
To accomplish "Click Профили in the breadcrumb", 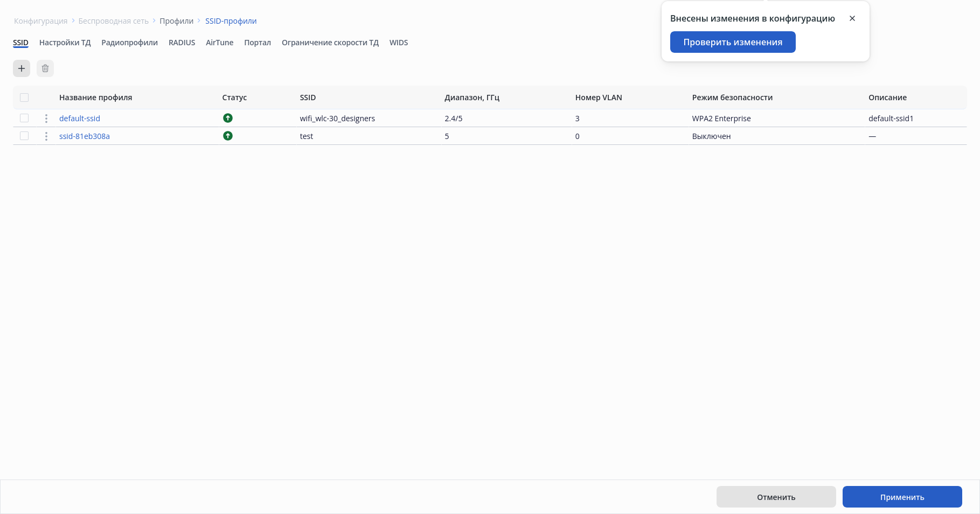I will click(x=176, y=21).
